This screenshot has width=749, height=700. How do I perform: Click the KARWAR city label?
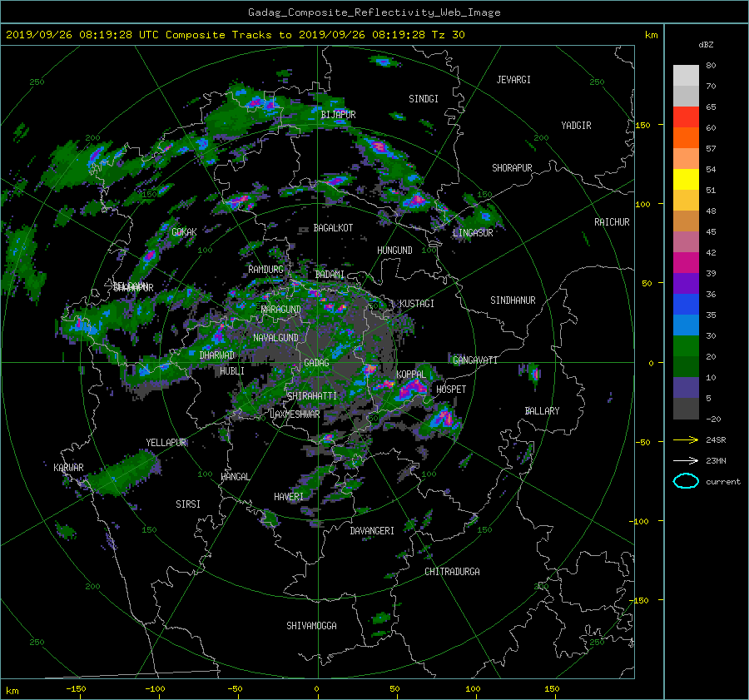(x=68, y=467)
